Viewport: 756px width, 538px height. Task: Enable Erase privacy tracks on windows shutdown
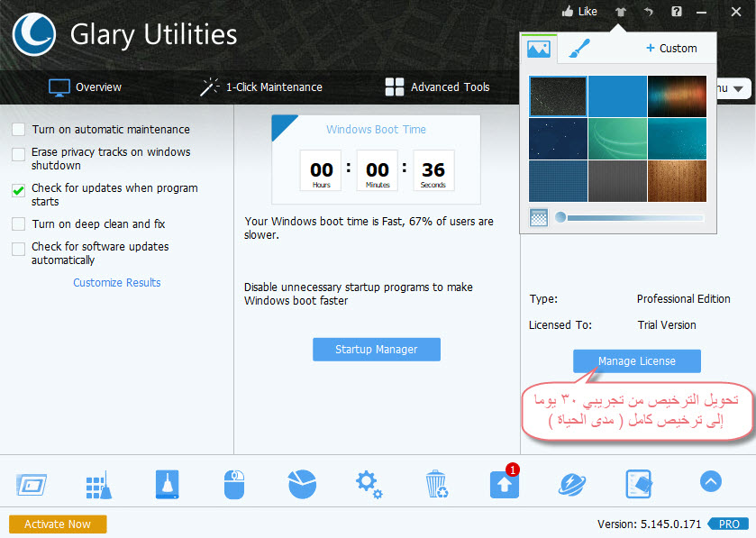[x=18, y=154]
